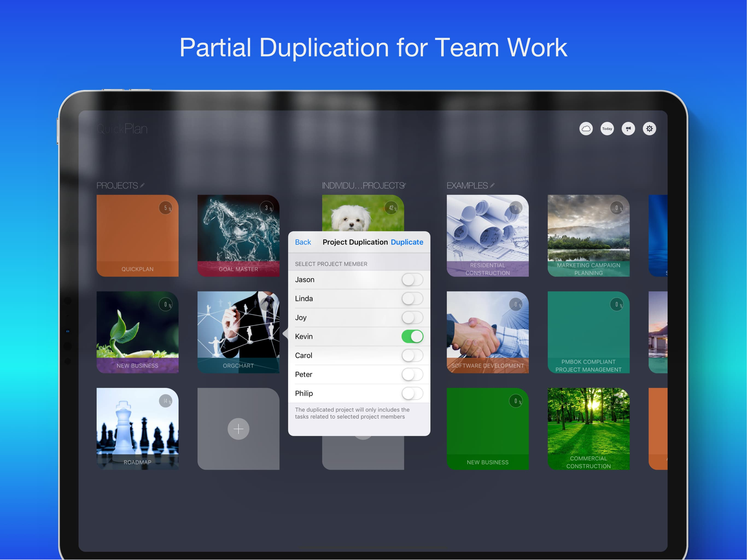The width and height of the screenshot is (747, 560).
Task: Open the Orgchart project tile
Action: pos(238,332)
